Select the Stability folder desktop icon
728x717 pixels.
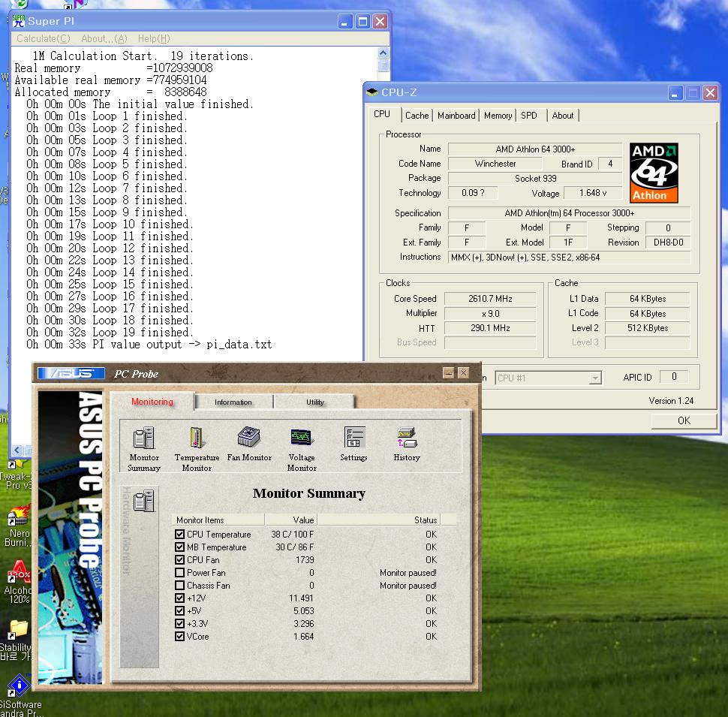pos(17,641)
